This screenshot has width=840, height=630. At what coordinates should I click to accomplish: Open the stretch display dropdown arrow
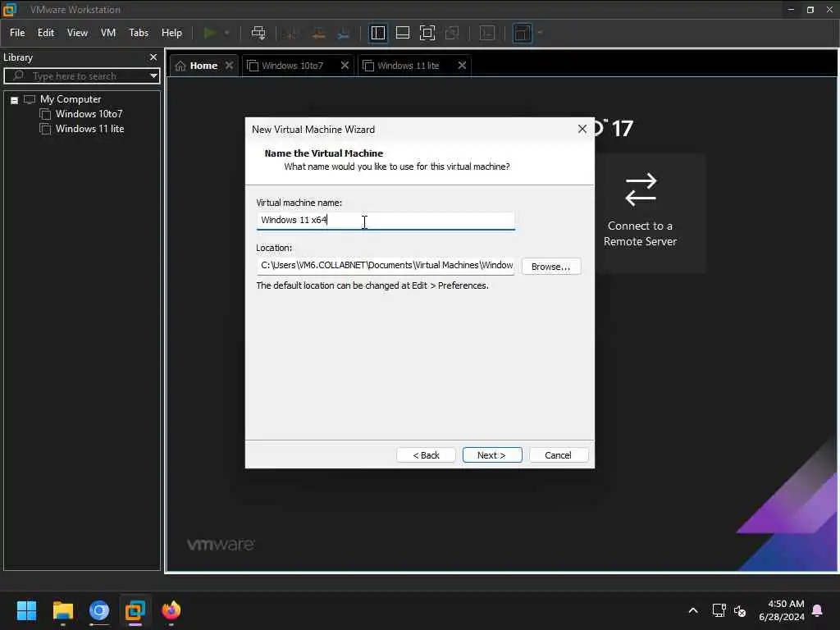coord(540,33)
